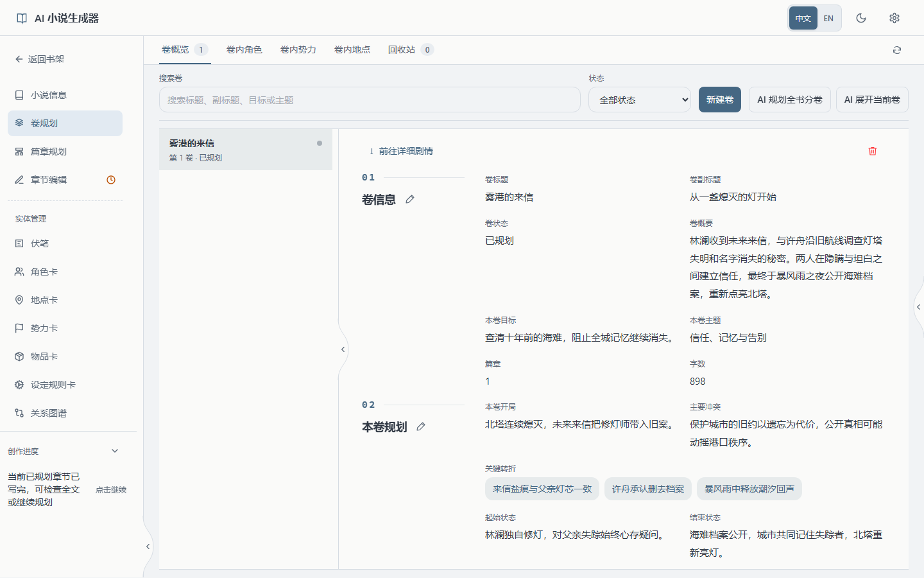The image size is (924, 578).
Task: Toggle dark mode with the moon icon
Action: tap(861, 18)
